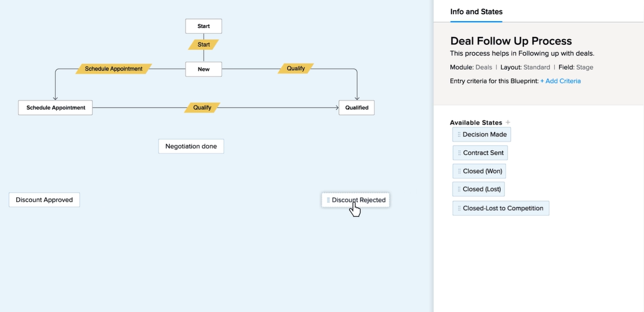Grab the drag handle of Closed (Won)

click(459, 171)
